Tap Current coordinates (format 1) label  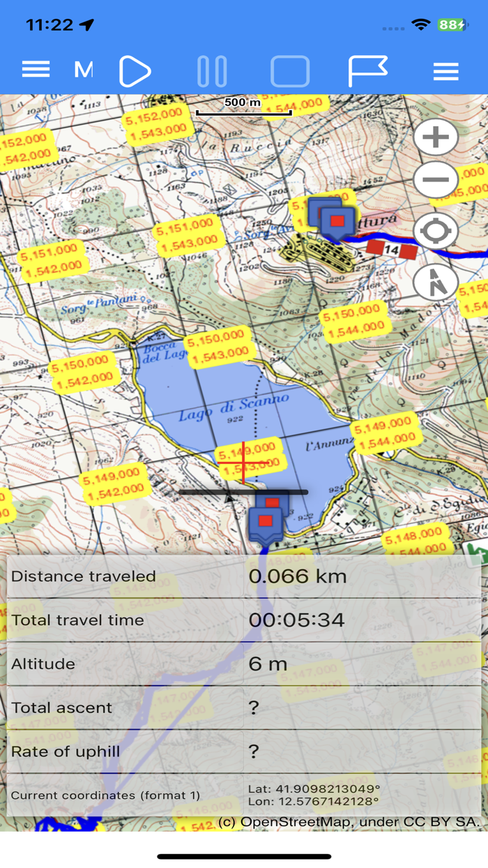[x=105, y=795]
